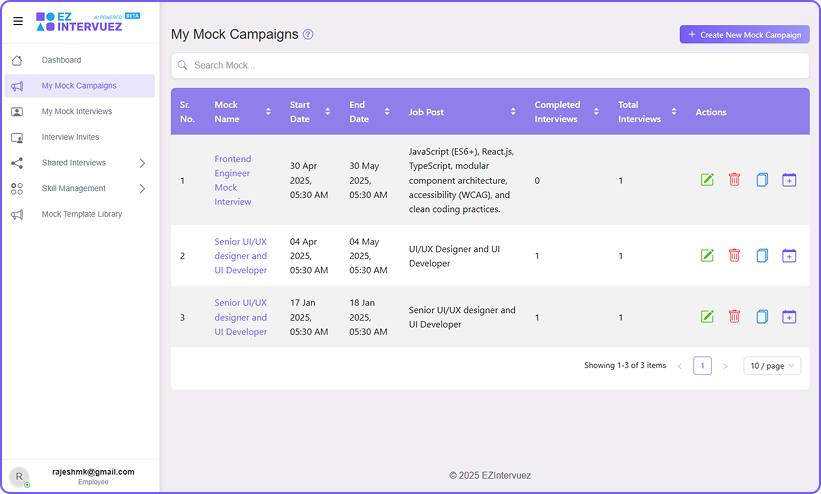Go to My Mock Interviews

point(80,112)
